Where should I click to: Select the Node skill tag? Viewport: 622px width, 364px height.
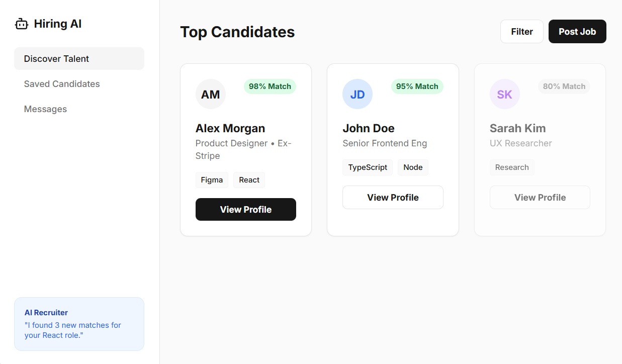[413, 167]
